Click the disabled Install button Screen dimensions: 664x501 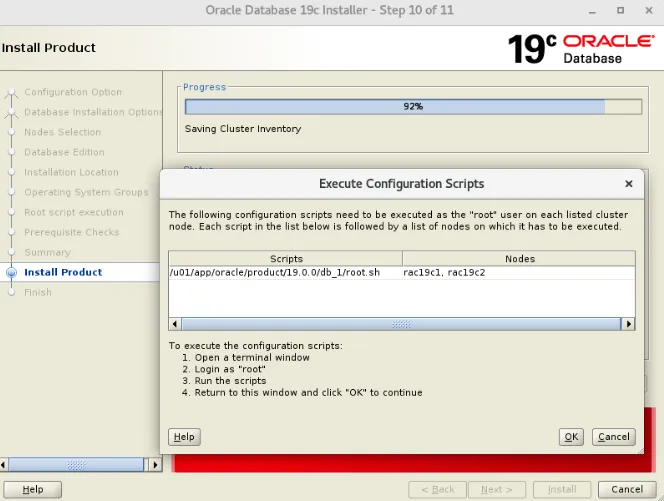coord(562,489)
